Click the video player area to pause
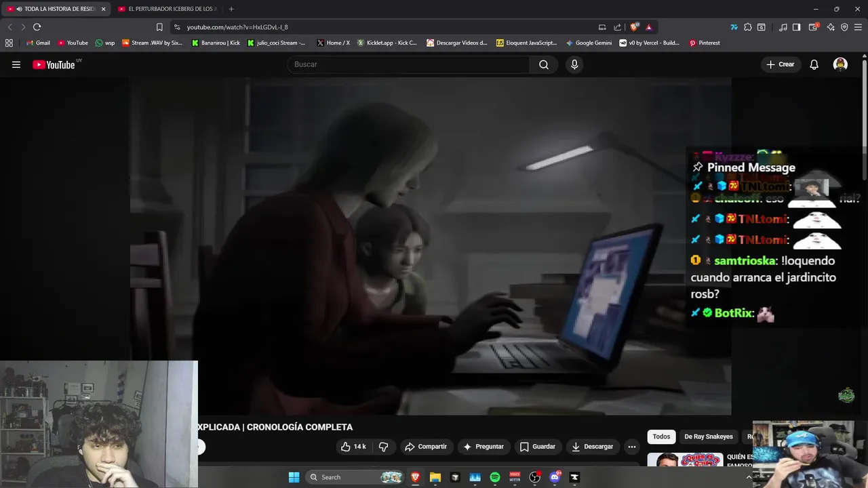 coord(431,245)
